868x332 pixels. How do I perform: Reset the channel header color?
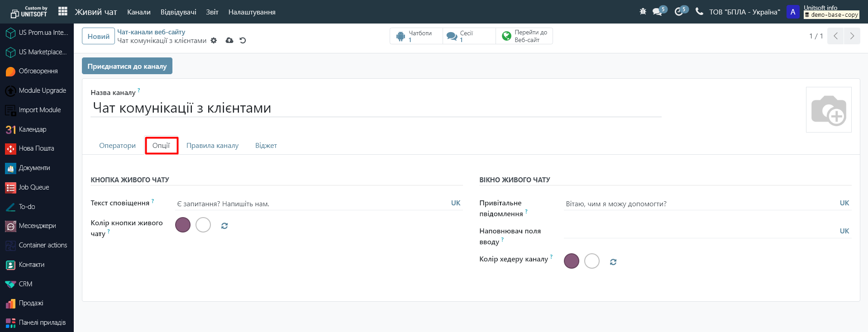(x=613, y=262)
